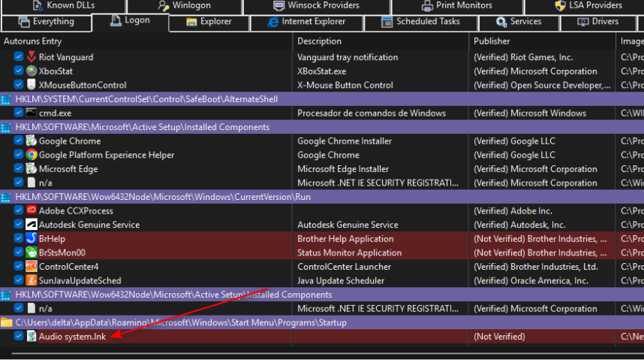
Task: Uncheck the XboxStat entry
Action: coord(18,71)
